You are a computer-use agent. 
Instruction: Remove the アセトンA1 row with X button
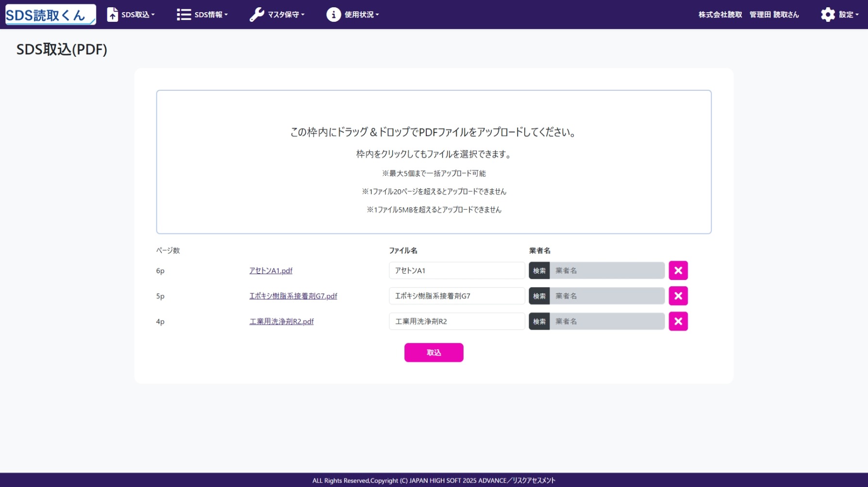678,271
